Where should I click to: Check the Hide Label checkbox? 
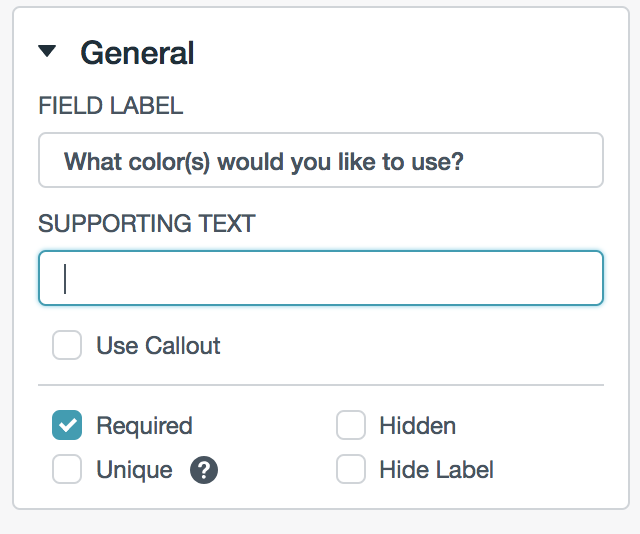tap(351, 470)
